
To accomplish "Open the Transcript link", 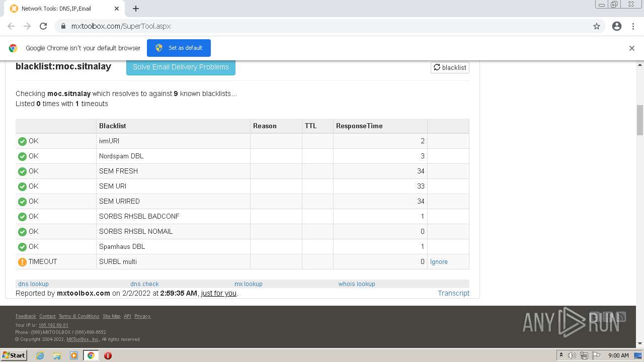I will click(453, 293).
